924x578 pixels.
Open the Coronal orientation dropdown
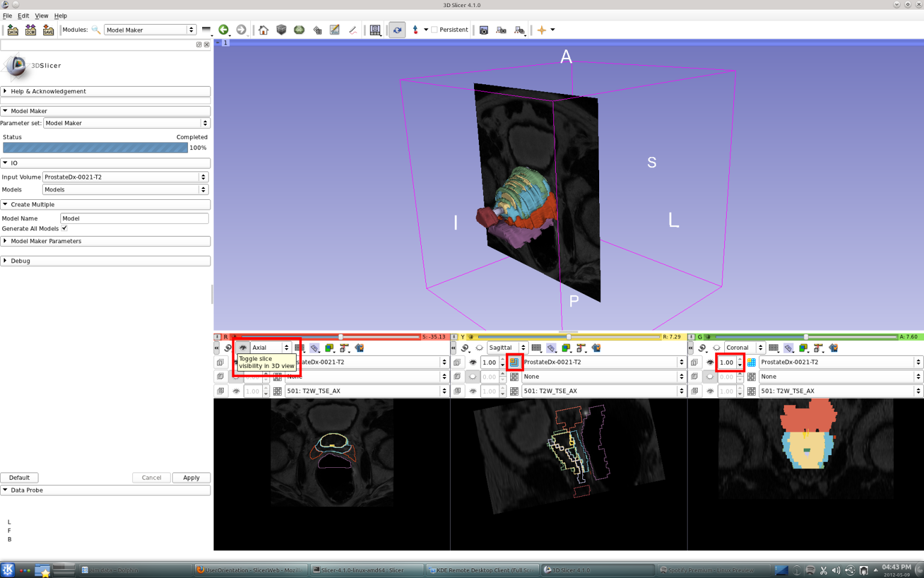pyautogui.click(x=744, y=348)
